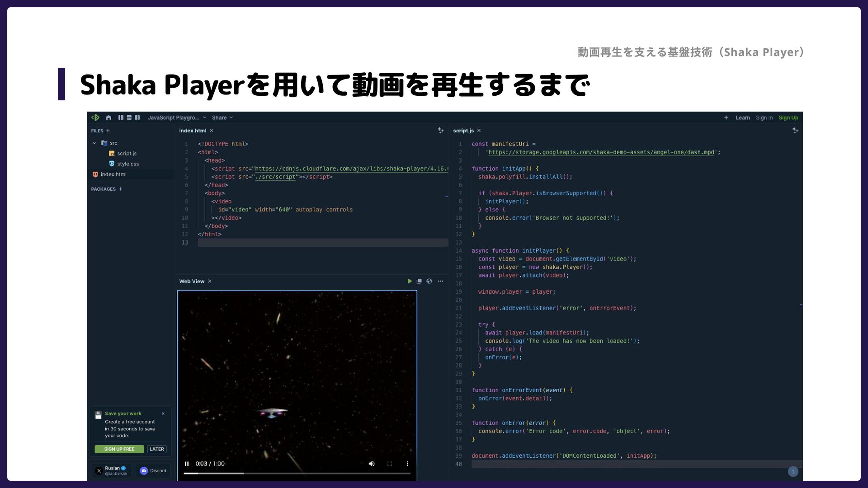Click the '<!DOCTYPE html>' line
This screenshot has height=488, width=868.
223,144
